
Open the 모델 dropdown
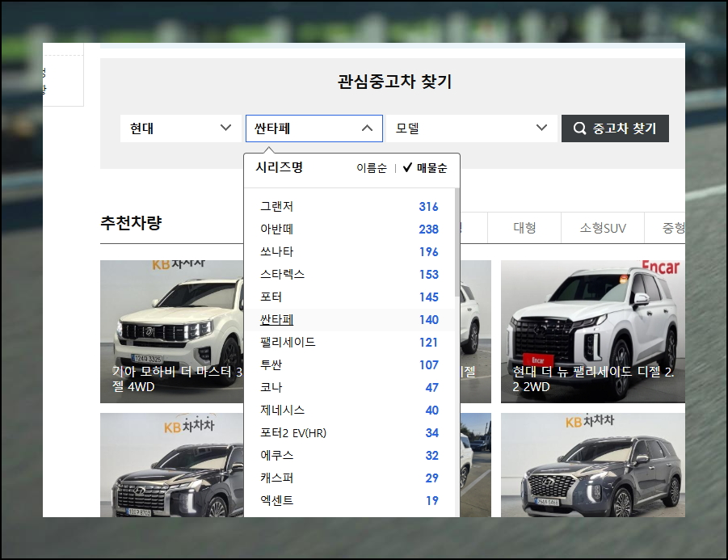[471, 128]
